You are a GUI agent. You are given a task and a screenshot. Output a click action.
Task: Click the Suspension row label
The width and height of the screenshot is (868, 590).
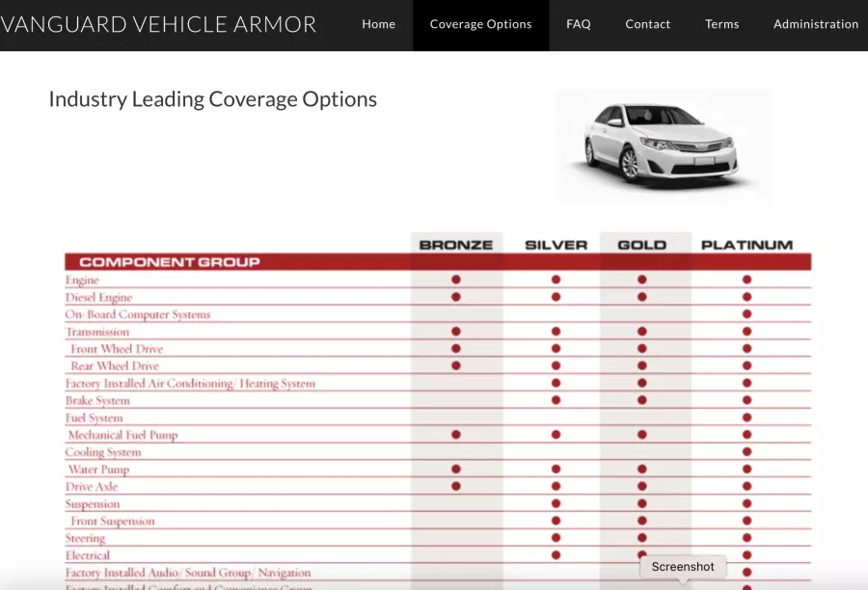pos(93,503)
